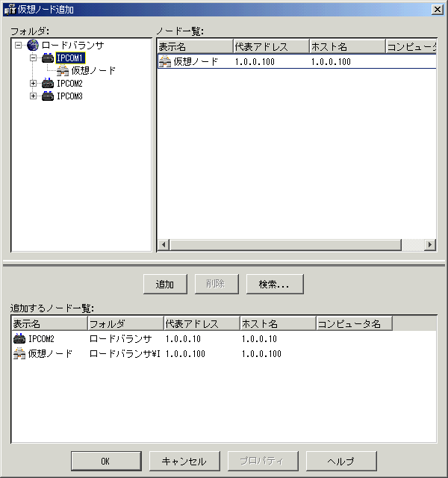This screenshot has height=478, width=448.
Task: Sort 追加するノード一覧 by コンピュータ名 header
Action: pyautogui.click(x=354, y=323)
